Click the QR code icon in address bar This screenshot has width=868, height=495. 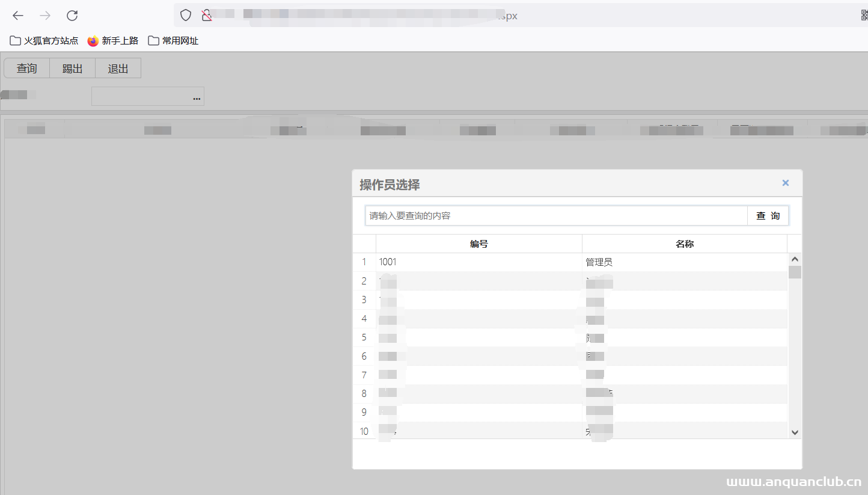click(864, 16)
